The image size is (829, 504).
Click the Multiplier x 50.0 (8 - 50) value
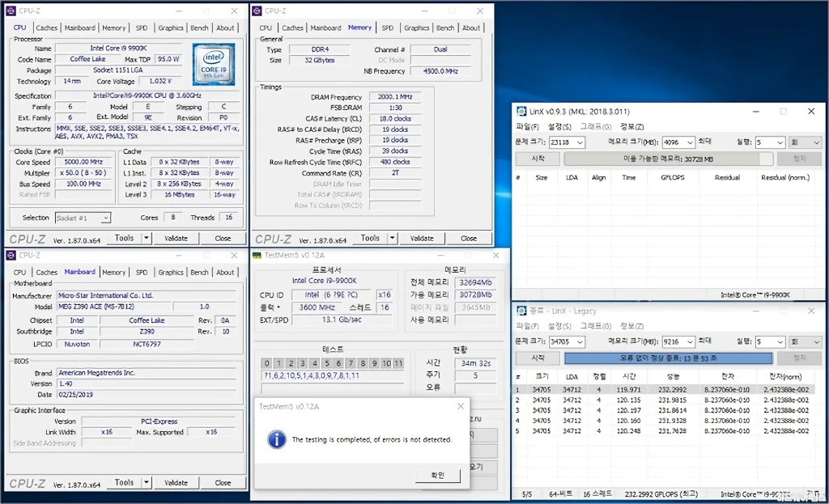click(83, 173)
